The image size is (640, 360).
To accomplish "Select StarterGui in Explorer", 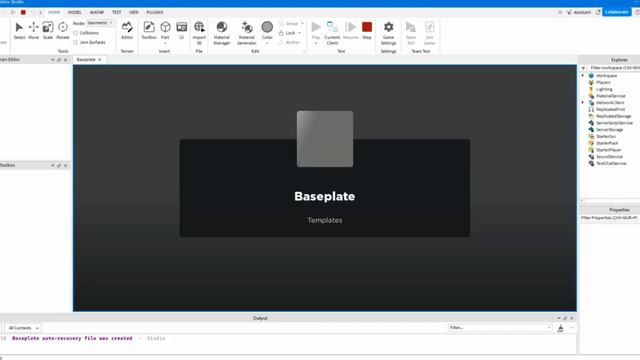I will 606,136.
